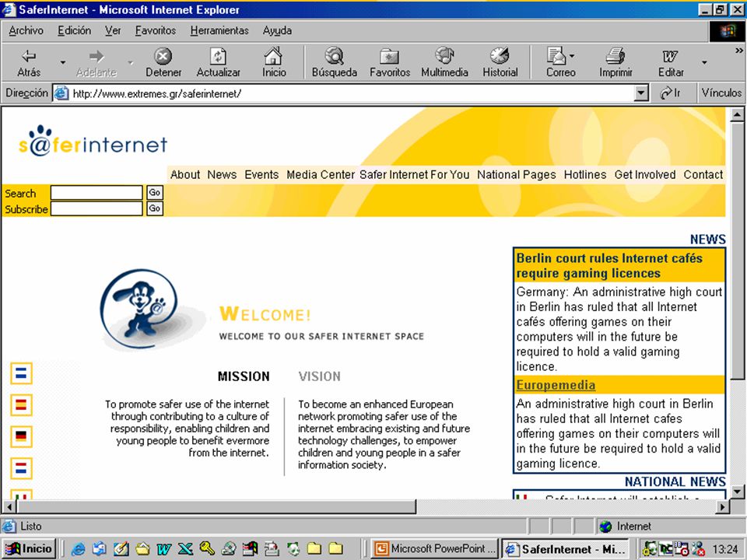
Task: Click the keys icon in quick launch
Action: (207, 549)
